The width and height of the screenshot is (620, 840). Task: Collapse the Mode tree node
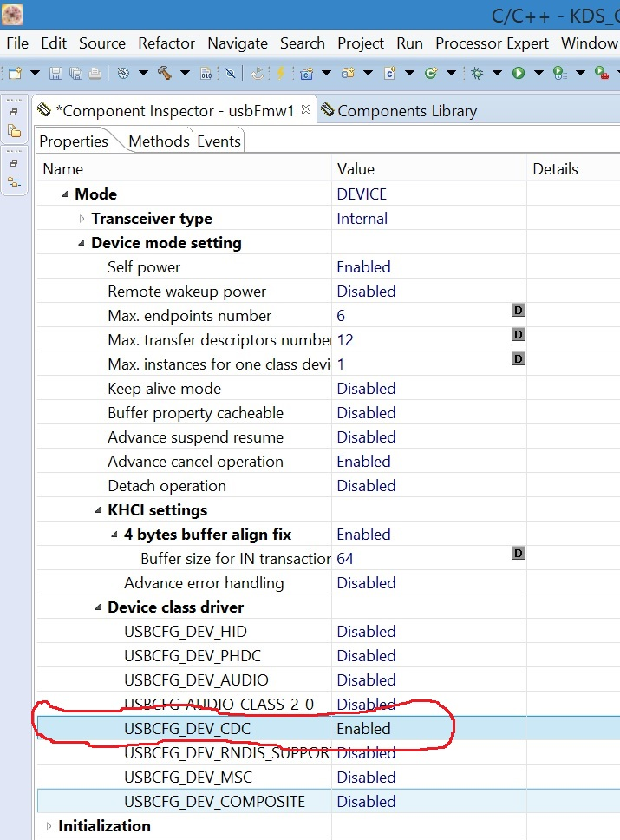pos(65,194)
